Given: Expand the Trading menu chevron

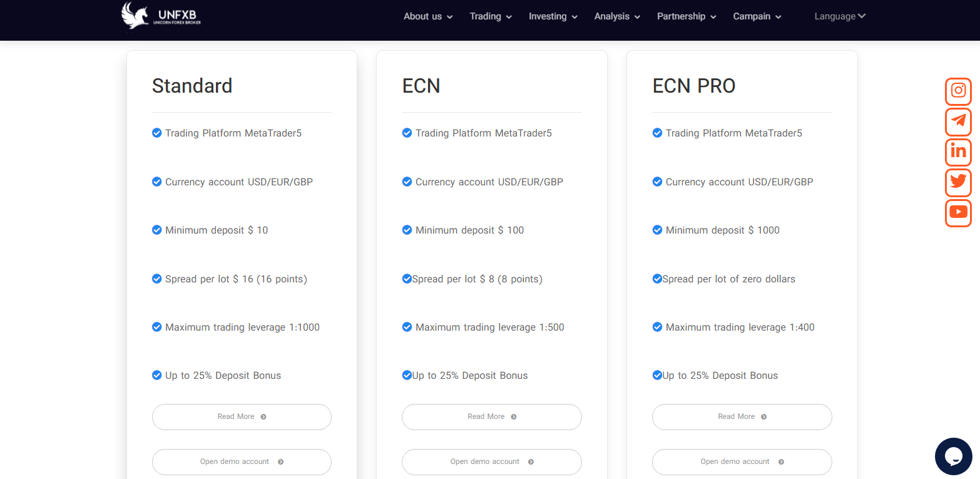Looking at the screenshot, I should pos(509,17).
